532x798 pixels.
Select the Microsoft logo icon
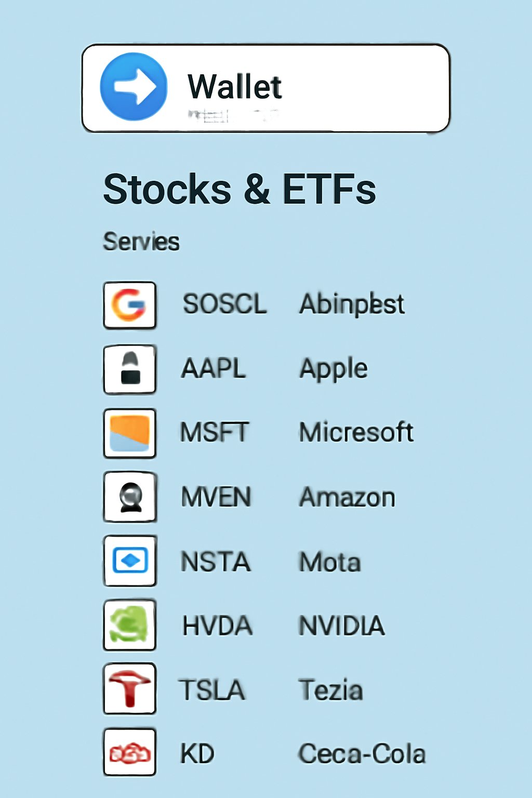click(x=129, y=433)
